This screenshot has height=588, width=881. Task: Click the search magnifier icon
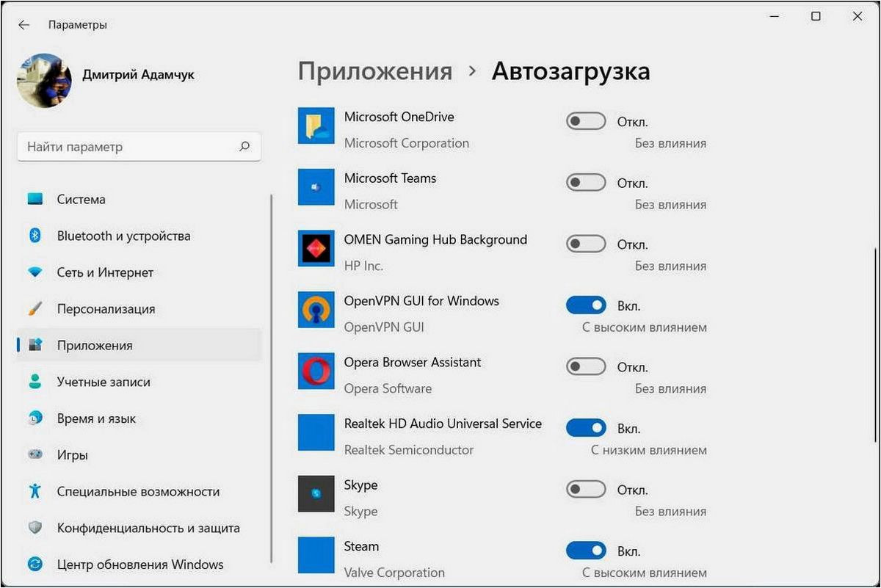pos(244,147)
